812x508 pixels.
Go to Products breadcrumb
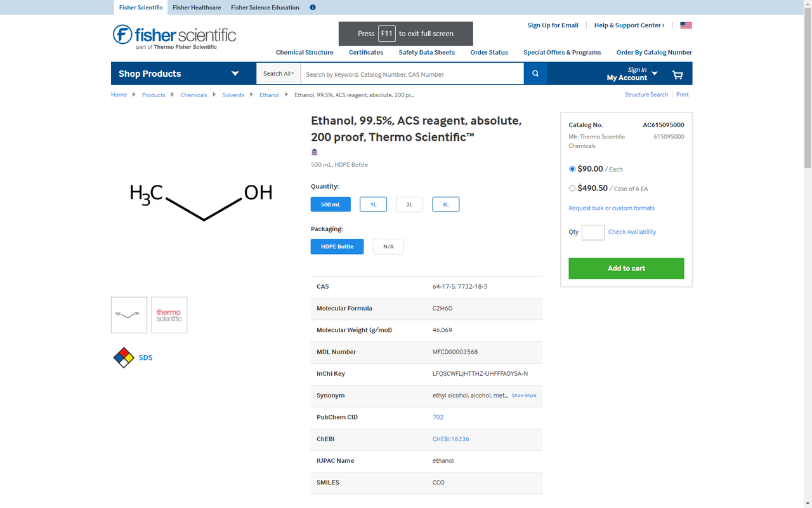tap(154, 95)
